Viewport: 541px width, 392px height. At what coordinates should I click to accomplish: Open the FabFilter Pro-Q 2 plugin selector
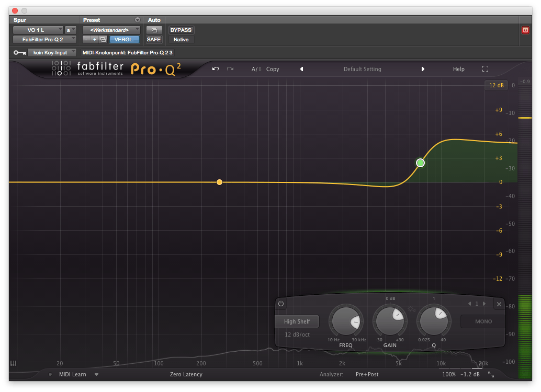[44, 40]
